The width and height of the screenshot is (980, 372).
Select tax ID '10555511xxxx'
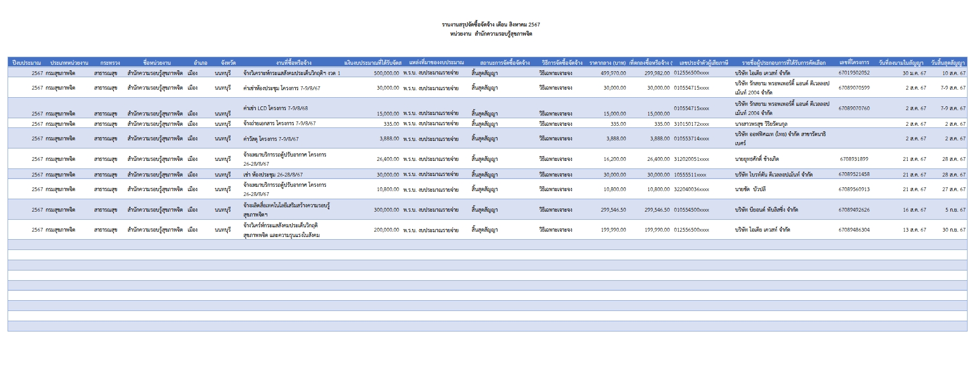690,174
